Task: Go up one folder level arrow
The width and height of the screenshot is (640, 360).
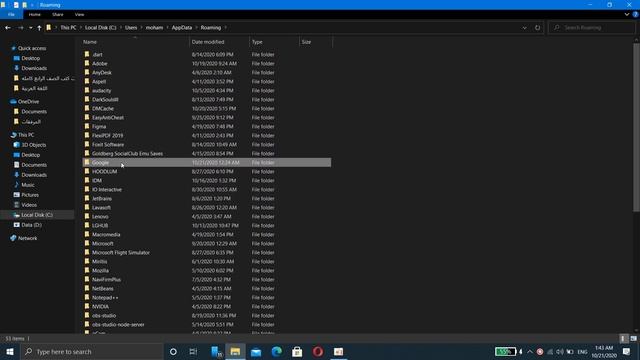Action: click(x=39, y=28)
